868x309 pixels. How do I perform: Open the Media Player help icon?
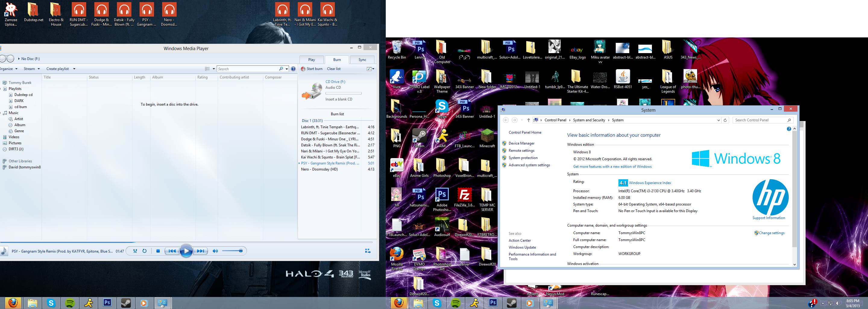[x=293, y=69]
